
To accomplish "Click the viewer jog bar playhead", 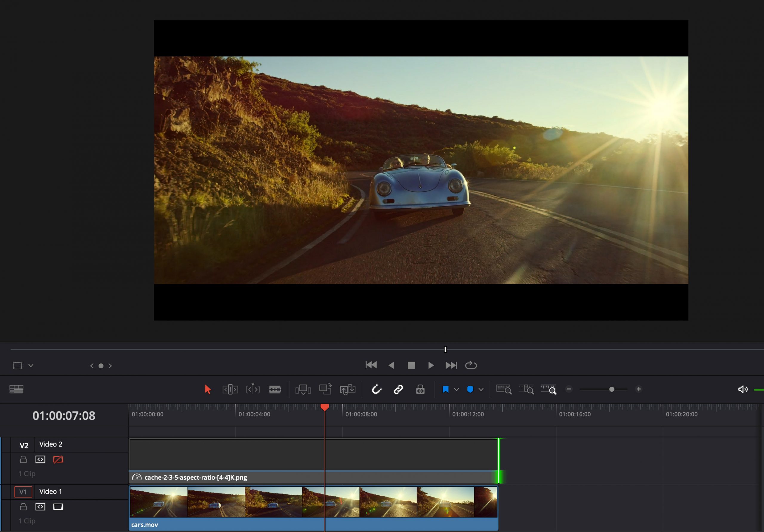I will click(x=445, y=349).
